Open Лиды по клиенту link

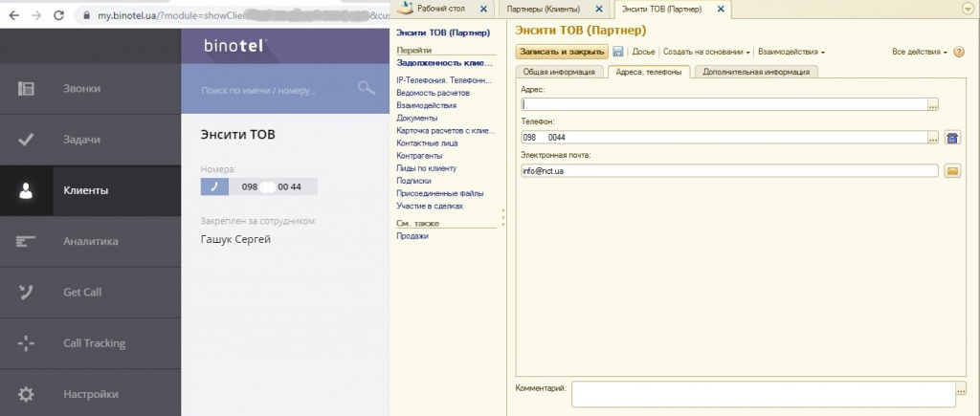(x=426, y=168)
